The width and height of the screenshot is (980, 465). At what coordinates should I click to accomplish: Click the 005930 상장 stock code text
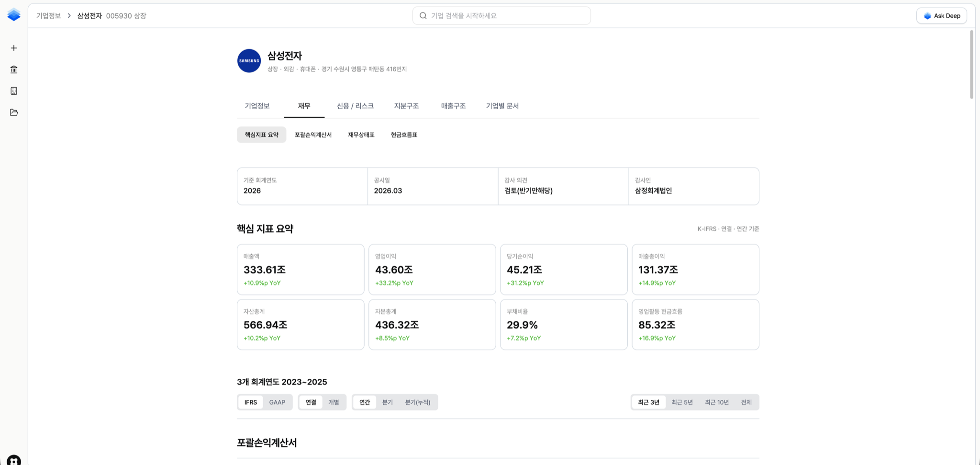point(126,16)
